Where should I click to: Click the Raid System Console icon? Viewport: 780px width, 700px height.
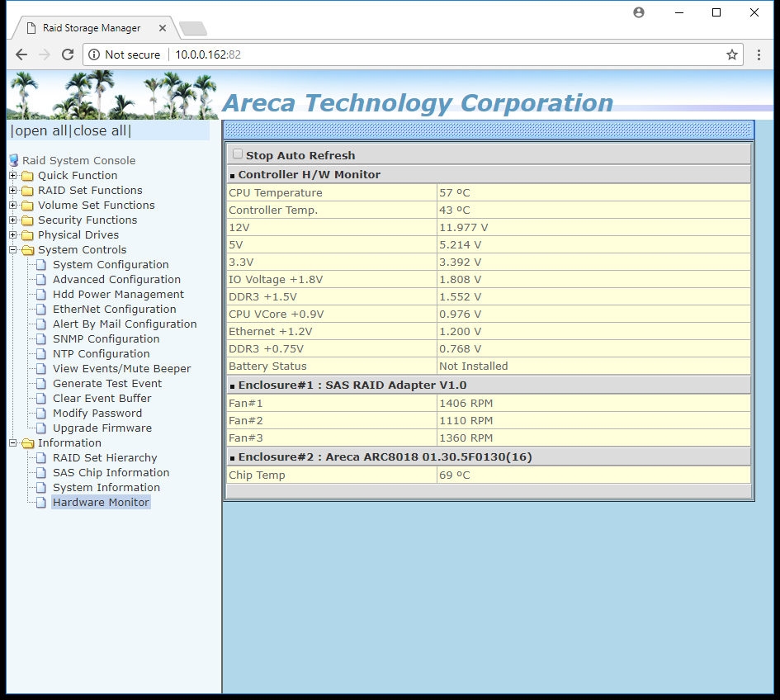[14, 160]
